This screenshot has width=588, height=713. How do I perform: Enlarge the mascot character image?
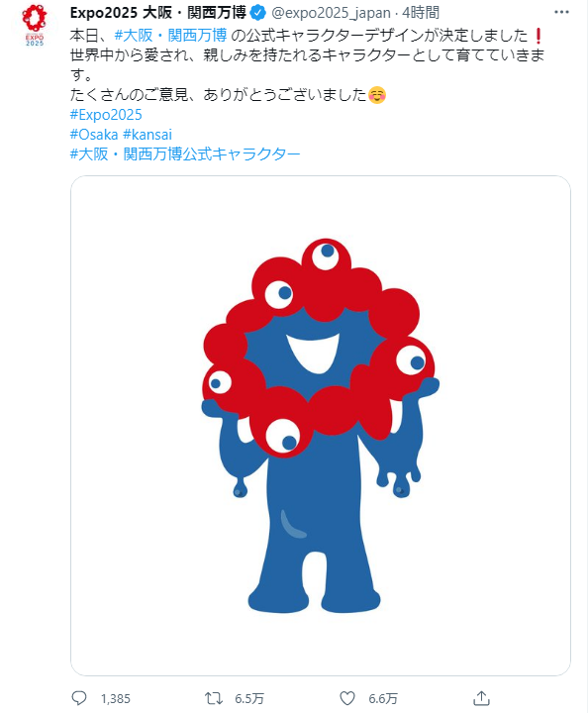point(321,426)
